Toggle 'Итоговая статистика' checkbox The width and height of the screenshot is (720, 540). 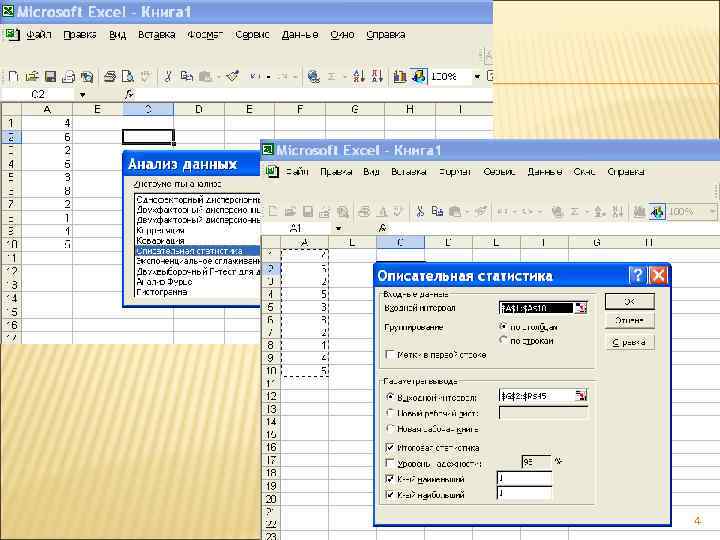(390, 447)
